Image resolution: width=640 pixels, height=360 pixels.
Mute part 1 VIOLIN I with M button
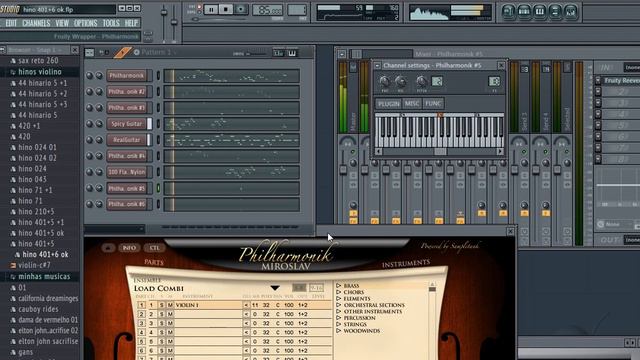tap(170, 305)
